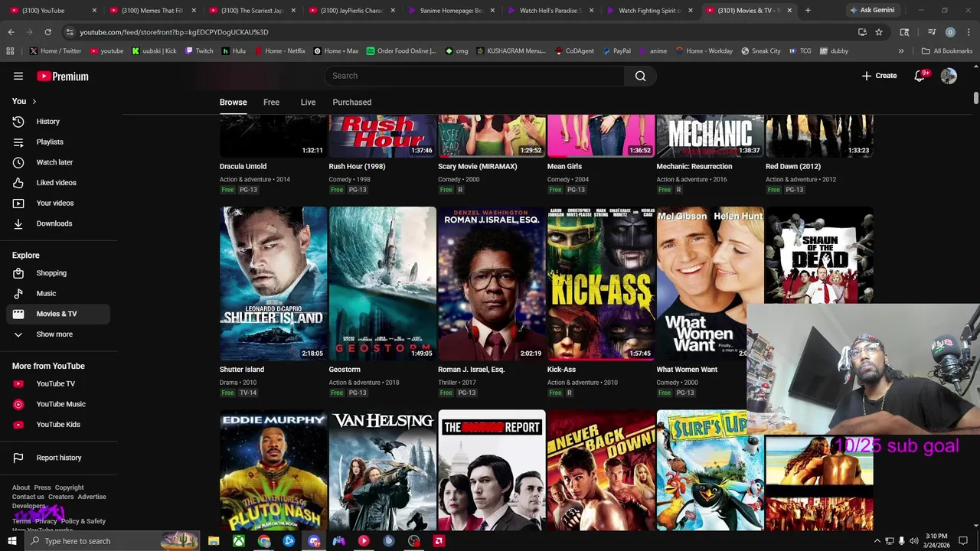Screen dimensions: 980x551
Task: Click the Advertise footer link
Action: point(92,497)
